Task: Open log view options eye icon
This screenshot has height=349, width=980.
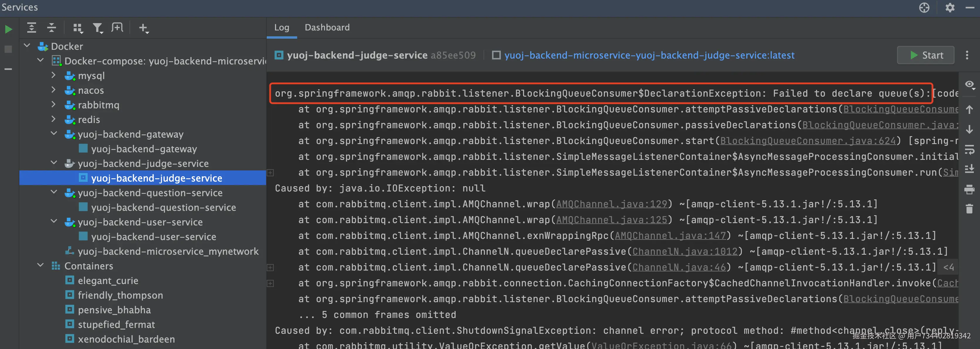Action: click(970, 85)
